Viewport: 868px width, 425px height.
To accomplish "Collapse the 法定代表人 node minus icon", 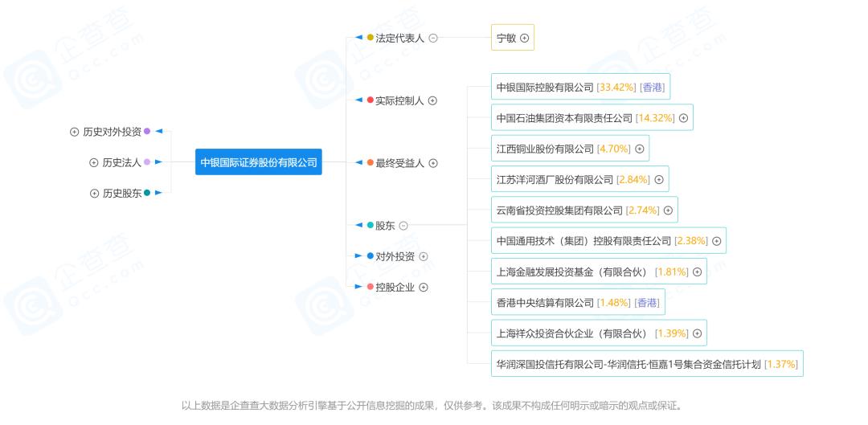I will coord(433,39).
